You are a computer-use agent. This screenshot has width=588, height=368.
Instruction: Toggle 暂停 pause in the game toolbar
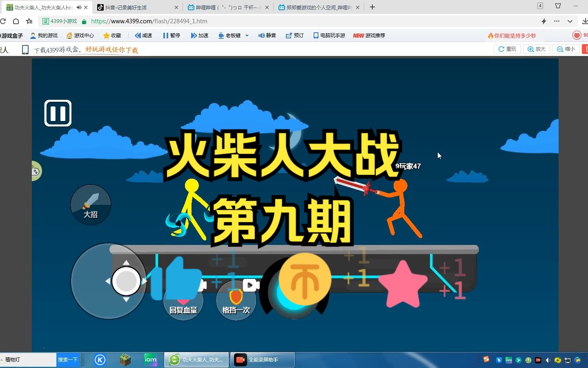point(171,36)
